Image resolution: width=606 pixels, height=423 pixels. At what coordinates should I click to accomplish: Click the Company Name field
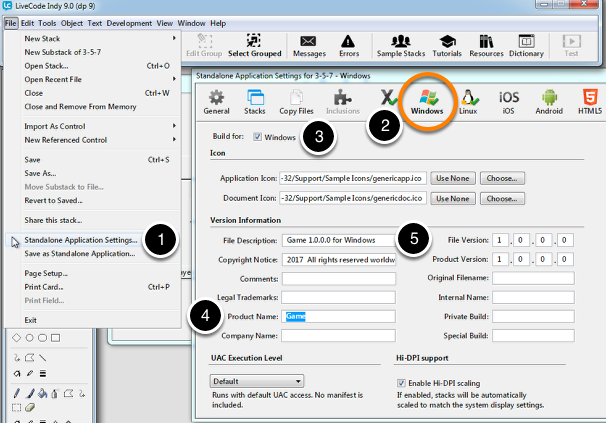click(339, 336)
